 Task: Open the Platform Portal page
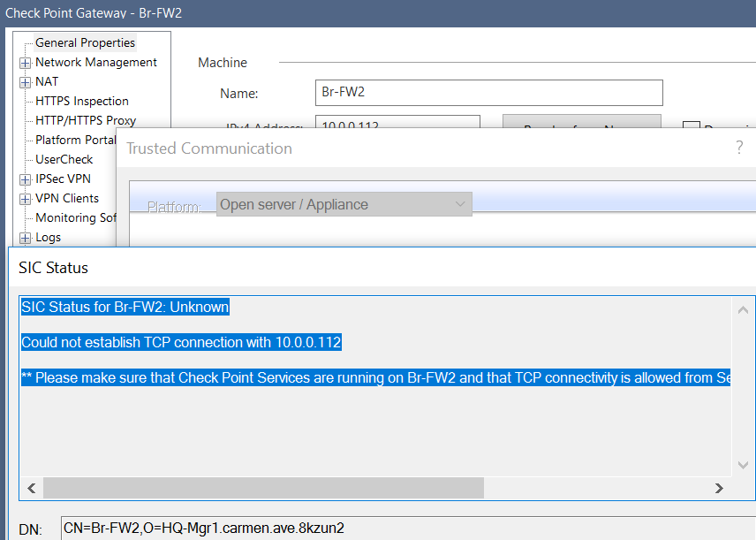[76, 140]
